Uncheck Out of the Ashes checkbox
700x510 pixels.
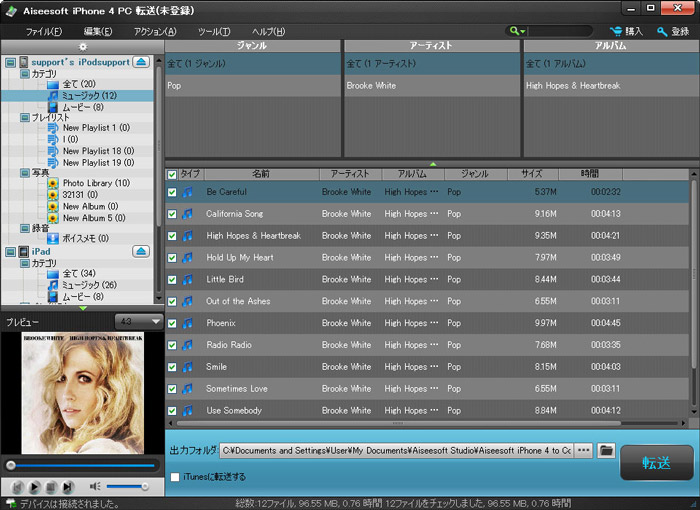pos(172,301)
